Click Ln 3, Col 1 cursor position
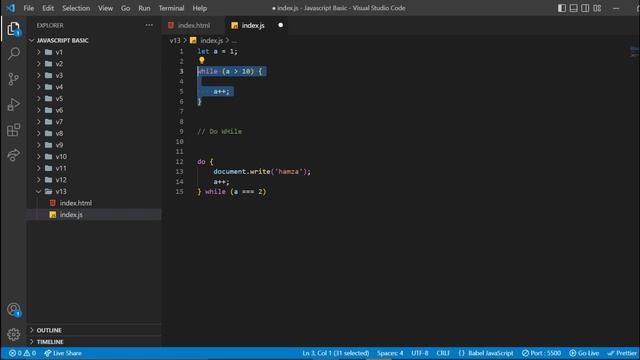The height and width of the screenshot is (360, 640). [x=336, y=353]
